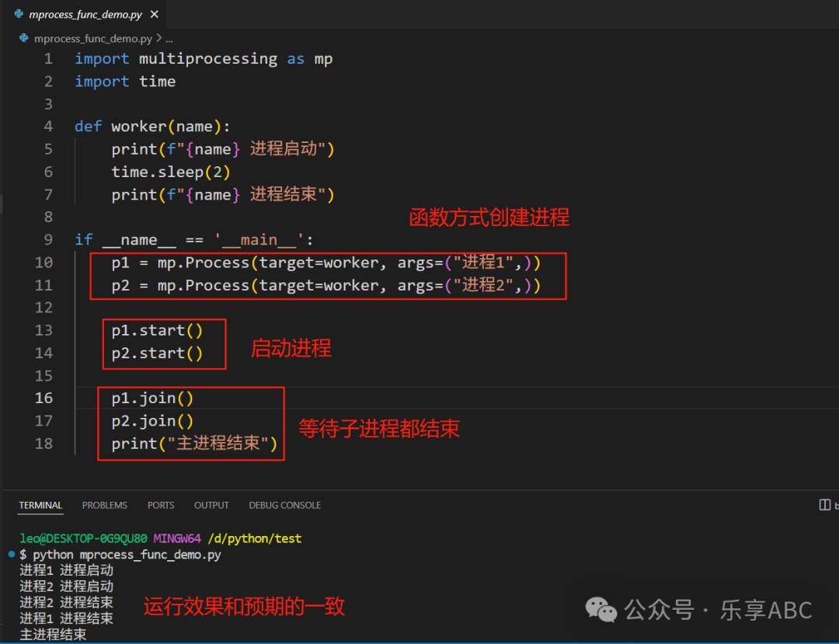
Task: Click the if __name__ == '__main__' line
Action: coord(193,239)
